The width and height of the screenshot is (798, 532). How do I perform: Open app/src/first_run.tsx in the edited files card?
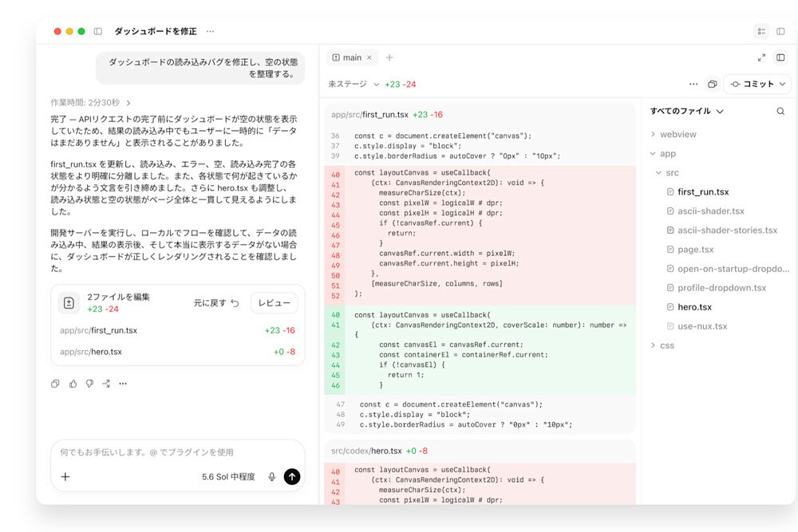click(x=178, y=330)
